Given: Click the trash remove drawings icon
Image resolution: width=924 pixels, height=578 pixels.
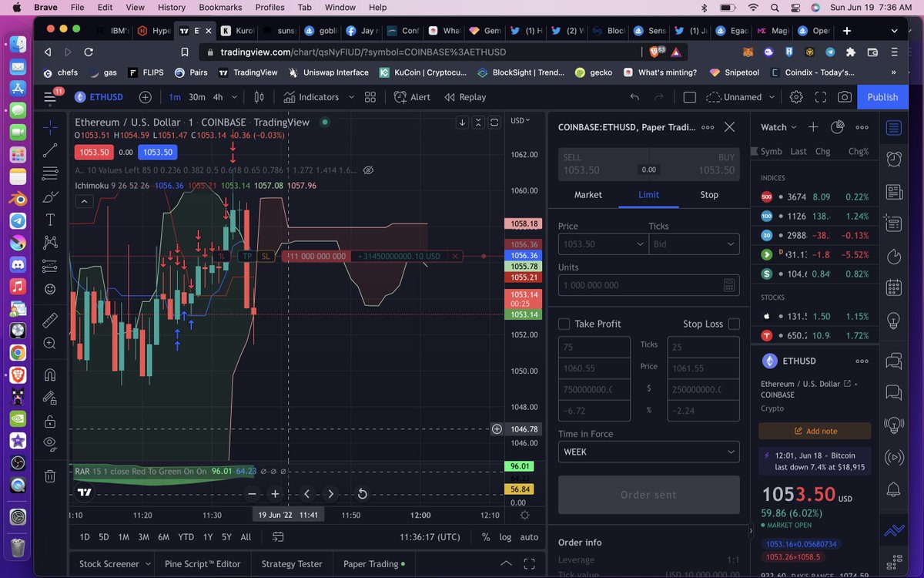Looking at the screenshot, I should point(50,476).
